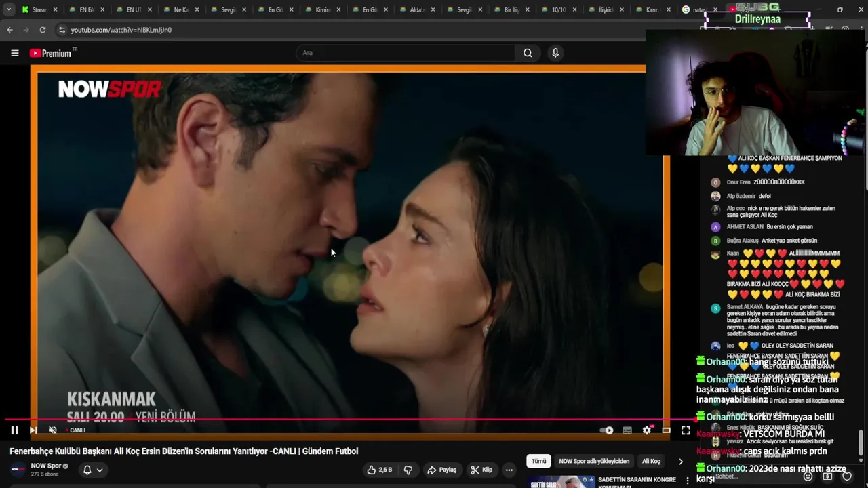Toggle the autoplay switch in player
Screen dimensions: 868x488
pos(607,430)
